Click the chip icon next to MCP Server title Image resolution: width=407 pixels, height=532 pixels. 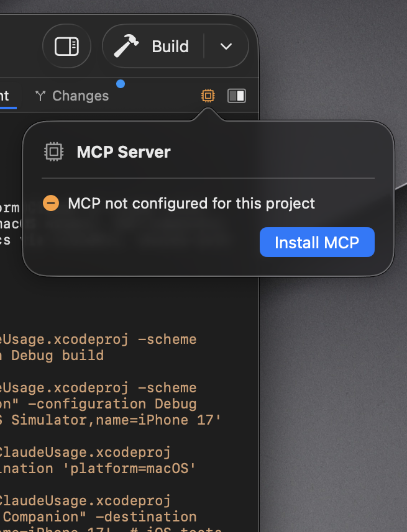(53, 151)
